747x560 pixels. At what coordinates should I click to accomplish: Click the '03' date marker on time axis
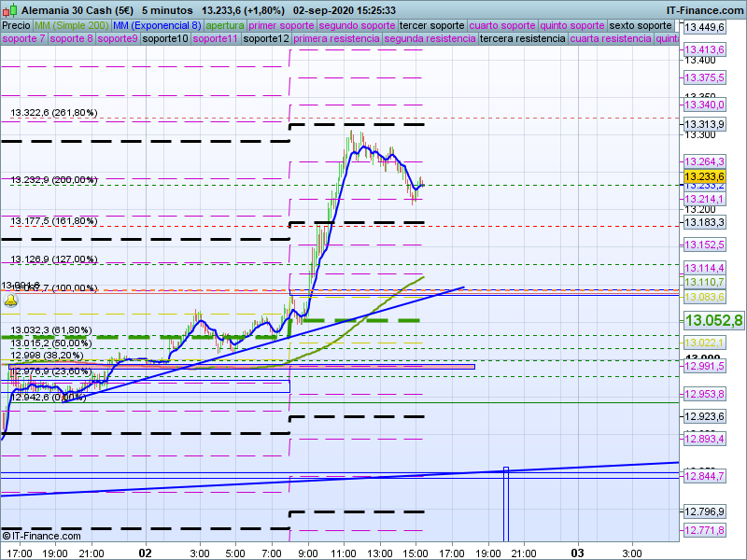pyautogui.click(x=578, y=552)
